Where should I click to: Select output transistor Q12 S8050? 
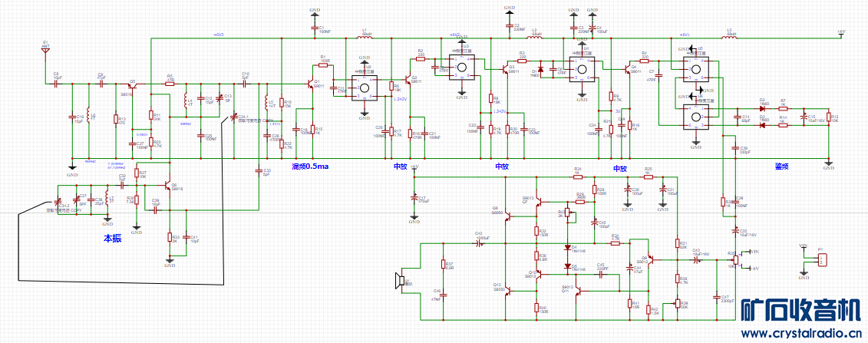tap(507, 291)
